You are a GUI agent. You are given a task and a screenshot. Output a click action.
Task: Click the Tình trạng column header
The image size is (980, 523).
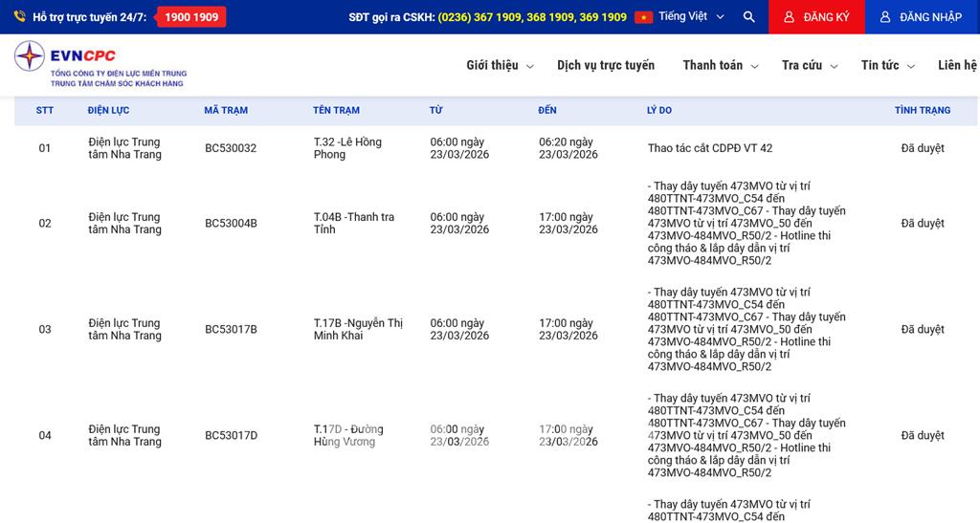point(922,110)
